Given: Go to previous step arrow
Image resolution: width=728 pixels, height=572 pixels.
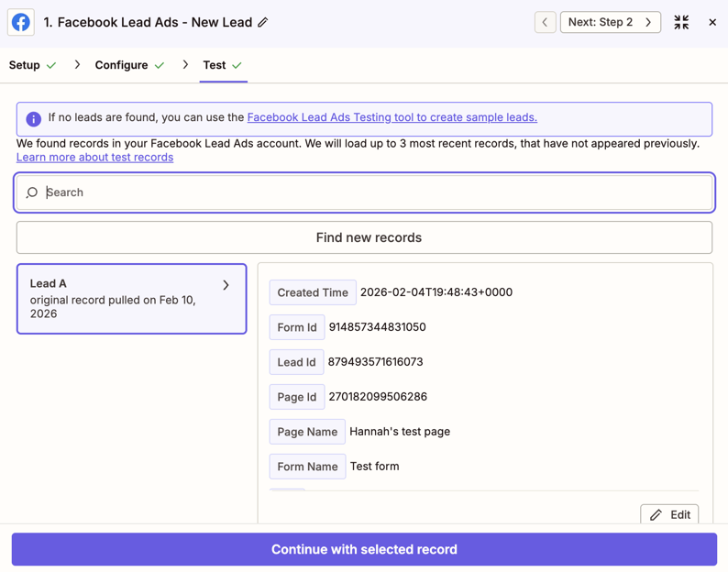Looking at the screenshot, I should click(545, 22).
